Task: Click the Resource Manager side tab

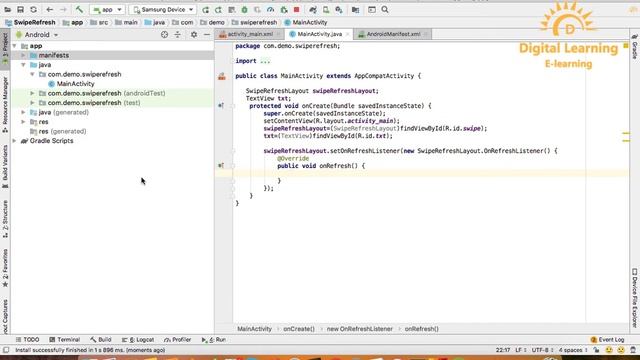Action: [5, 104]
